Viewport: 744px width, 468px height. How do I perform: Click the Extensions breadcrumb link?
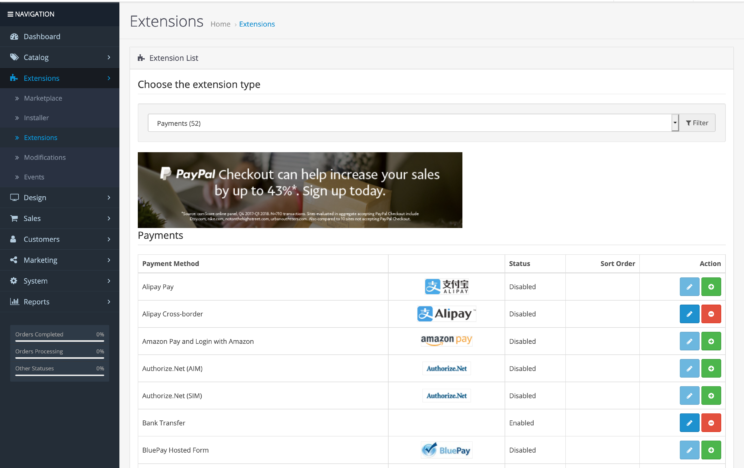[257, 24]
